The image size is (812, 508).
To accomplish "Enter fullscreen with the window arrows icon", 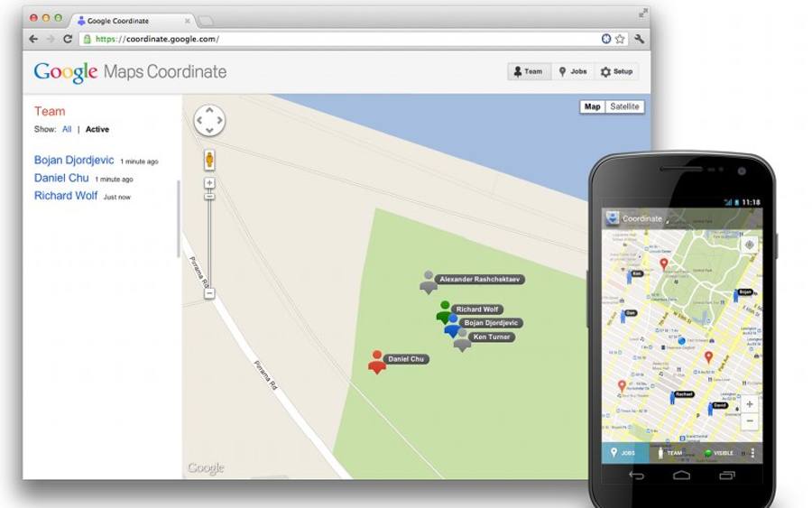I will pos(642,14).
